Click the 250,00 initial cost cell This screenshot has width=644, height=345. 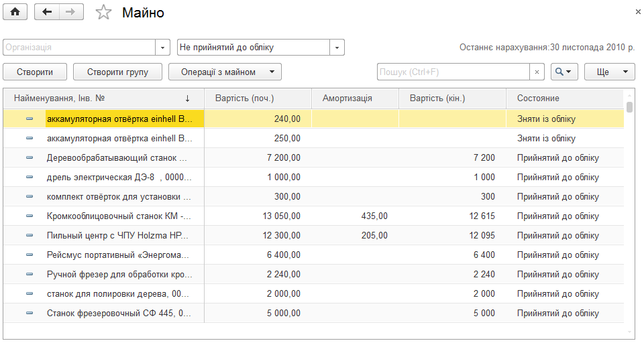(258, 138)
